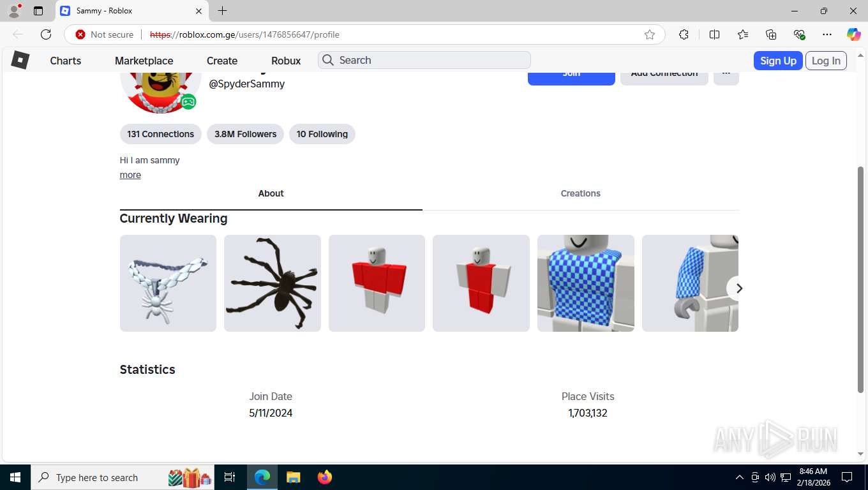
Task: Click the @SpyderSammy username text
Action: 247,84
